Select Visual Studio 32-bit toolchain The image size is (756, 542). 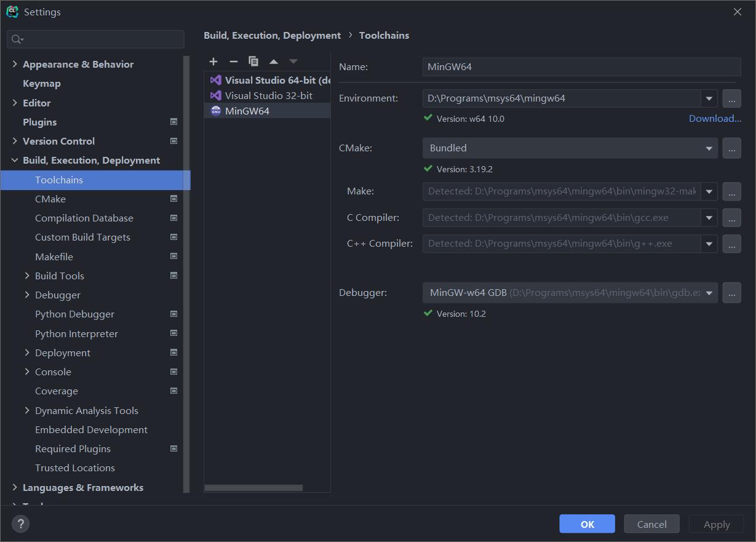(x=267, y=95)
